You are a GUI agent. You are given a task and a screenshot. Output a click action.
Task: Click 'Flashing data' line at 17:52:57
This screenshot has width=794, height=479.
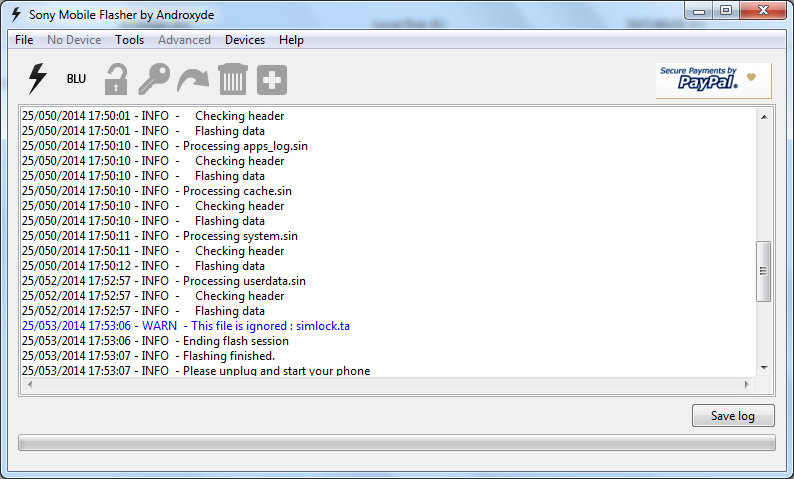pyautogui.click(x=143, y=311)
